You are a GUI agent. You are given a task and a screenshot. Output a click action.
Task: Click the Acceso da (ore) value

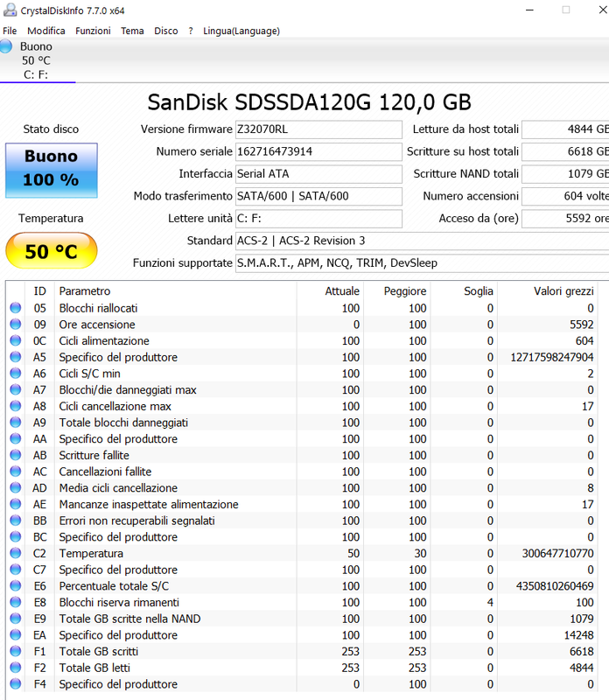pyautogui.click(x=565, y=219)
